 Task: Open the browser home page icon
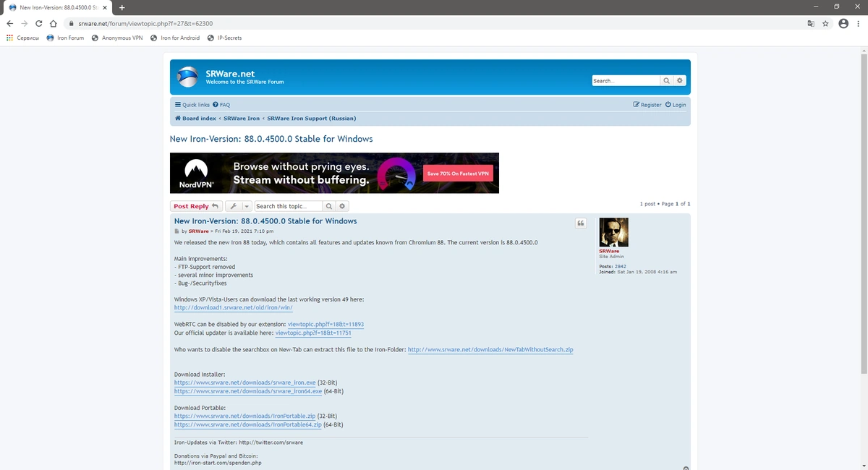53,23
